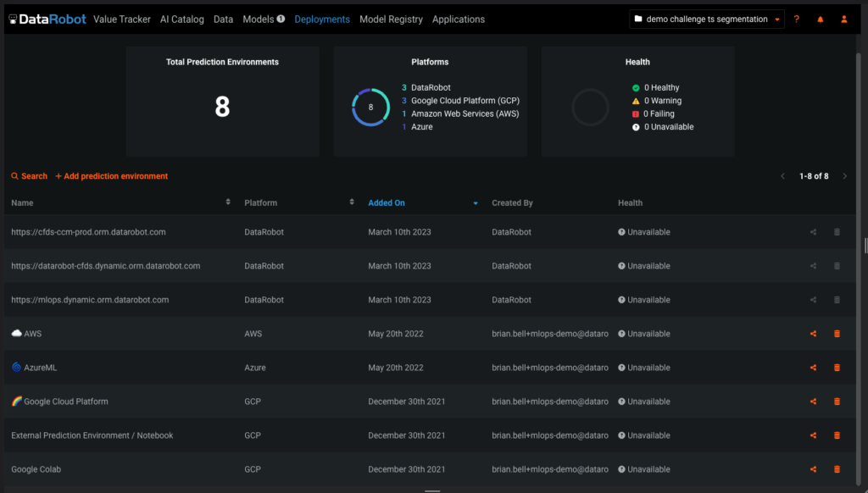Click 0 Unavailable legend entry
868x493 pixels.
(663, 127)
